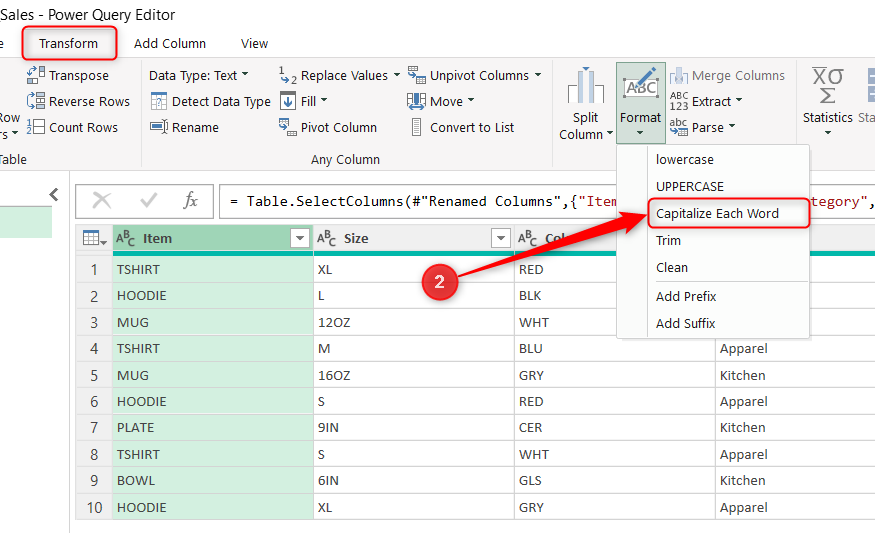Expand the Split Column dropdown arrow
Screen dimensions: 875x533
pos(610,133)
